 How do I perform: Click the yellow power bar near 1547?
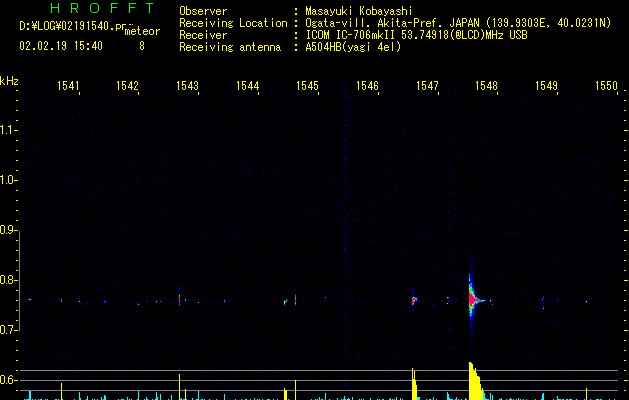[414, 384]
